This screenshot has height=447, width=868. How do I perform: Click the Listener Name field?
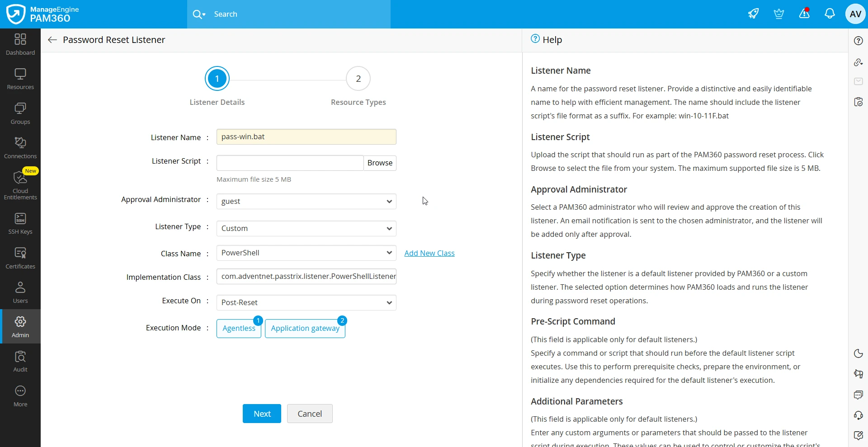pos(307,137)
